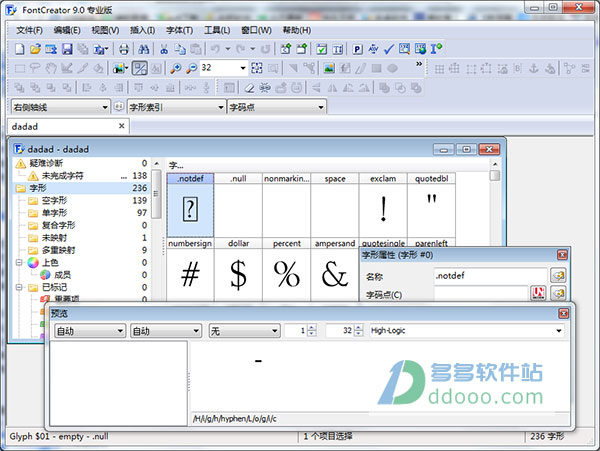Open the redo history dropdown arrow
This screenshot has height=451, width=600.
tap(253, 49)
